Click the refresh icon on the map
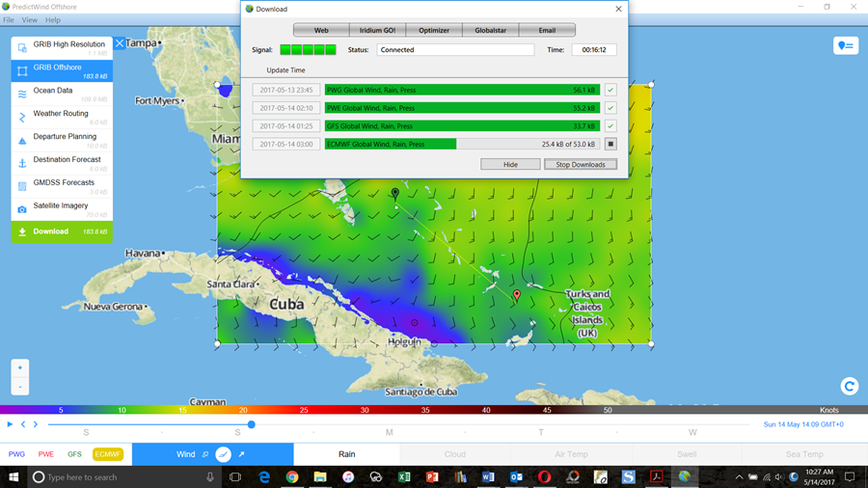 (x=850, y=386)
